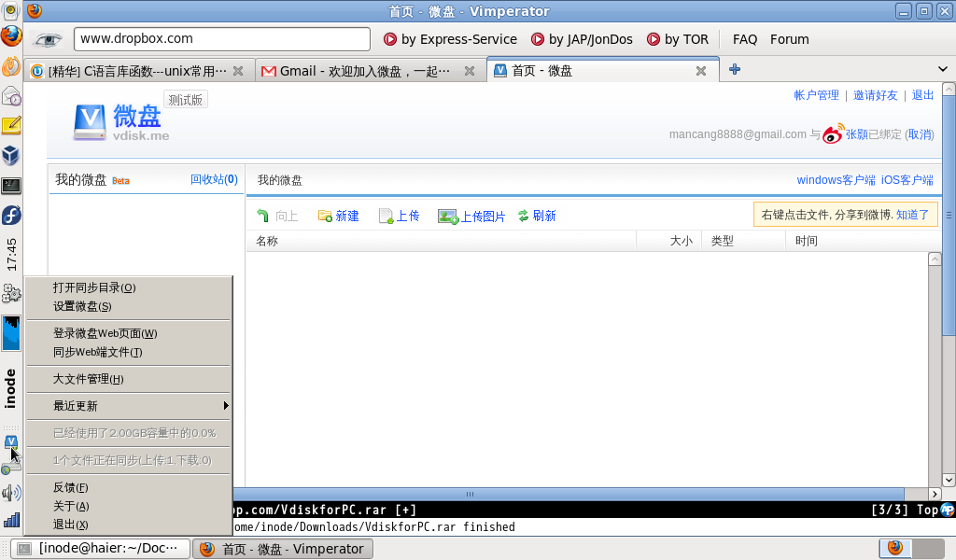The image size is (956, 560).
Task: Click the Vdisk V logo on the page
Action: pos(90,122)
